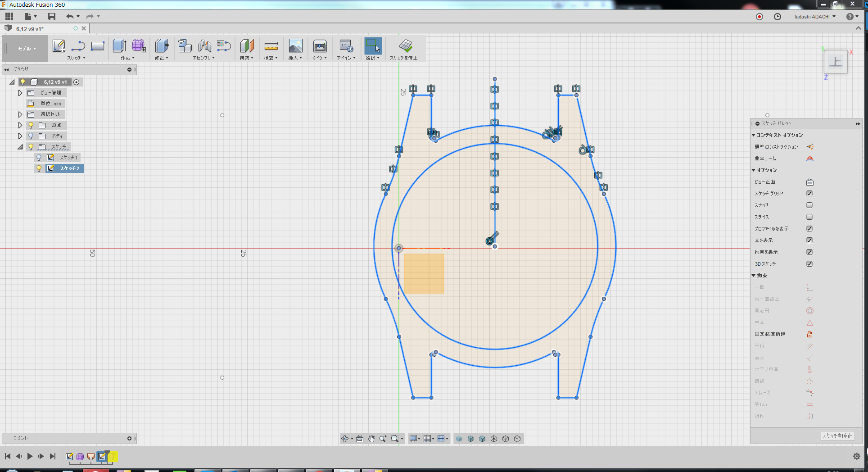Open the Tadashi ADACHI account menu

click(x=814, y=17)
